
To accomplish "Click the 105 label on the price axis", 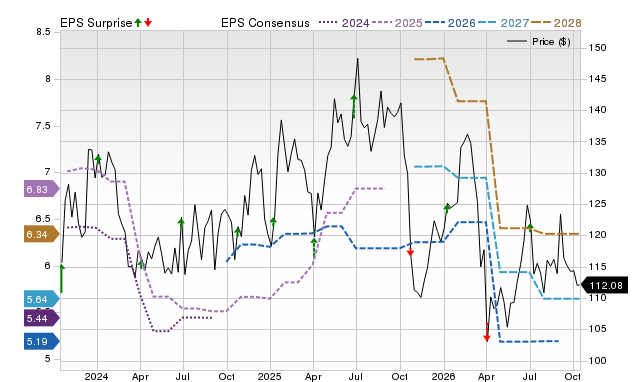I will 598,329.
